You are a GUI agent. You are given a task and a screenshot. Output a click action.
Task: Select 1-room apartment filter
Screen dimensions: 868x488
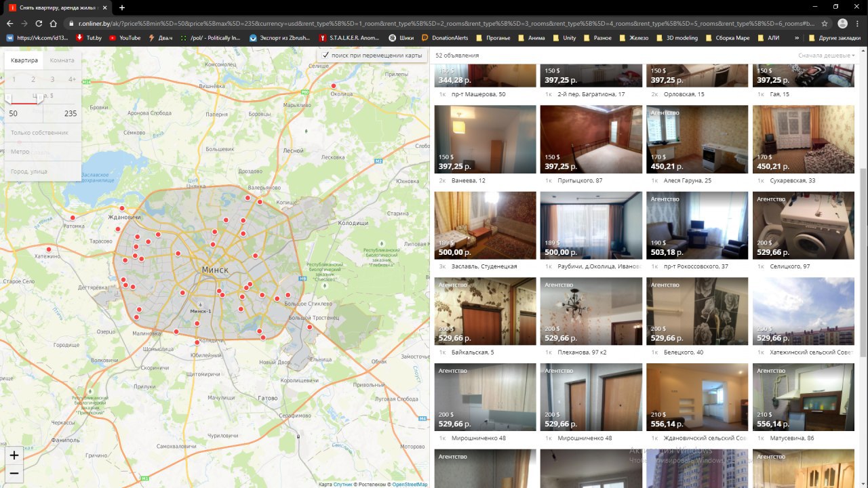[14, 79]
